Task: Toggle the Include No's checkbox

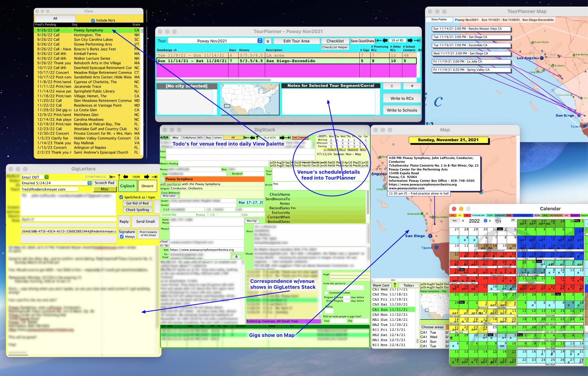Action: 93,21
